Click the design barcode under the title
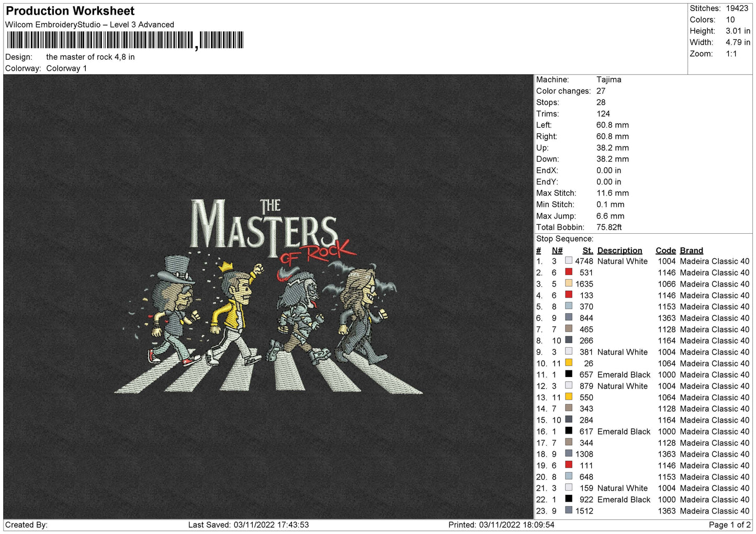 click(125, 40)
